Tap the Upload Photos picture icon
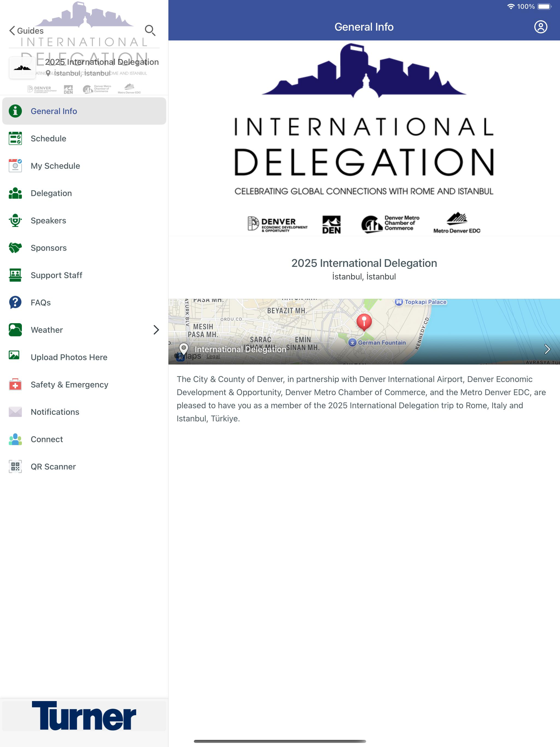 [x=14, y=355]
